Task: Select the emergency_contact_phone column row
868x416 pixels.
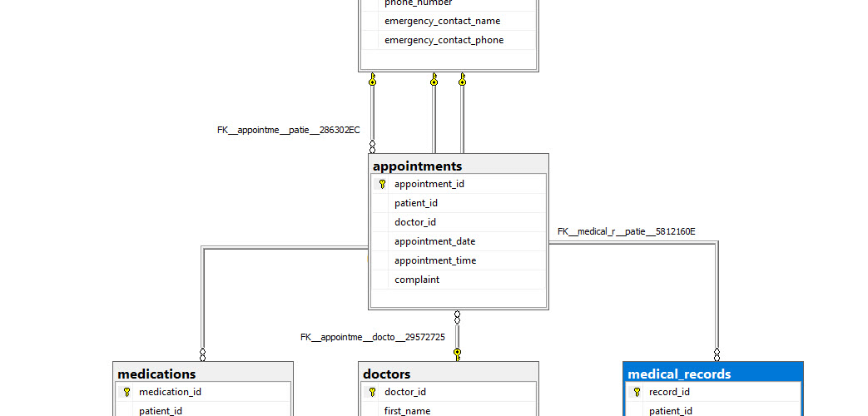Action: click(x=444, y=40)
